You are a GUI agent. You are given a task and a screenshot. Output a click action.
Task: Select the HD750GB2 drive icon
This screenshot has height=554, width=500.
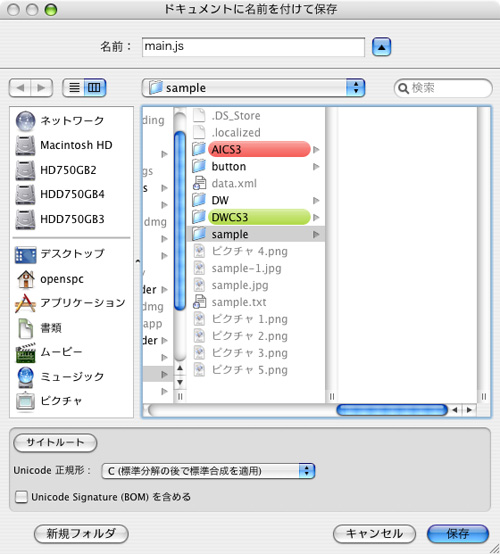(25, 170)
